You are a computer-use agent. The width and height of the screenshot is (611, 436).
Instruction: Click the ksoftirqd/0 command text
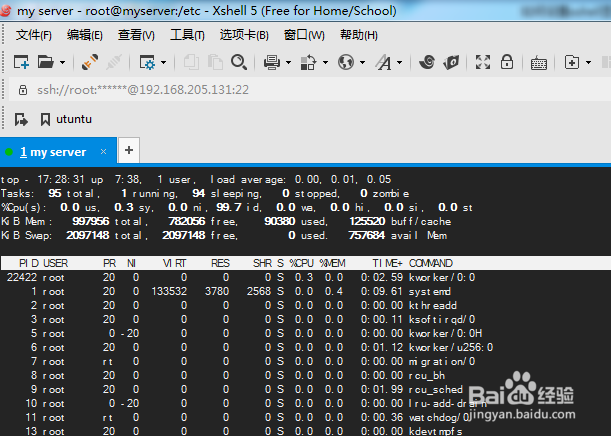(442, 319)
